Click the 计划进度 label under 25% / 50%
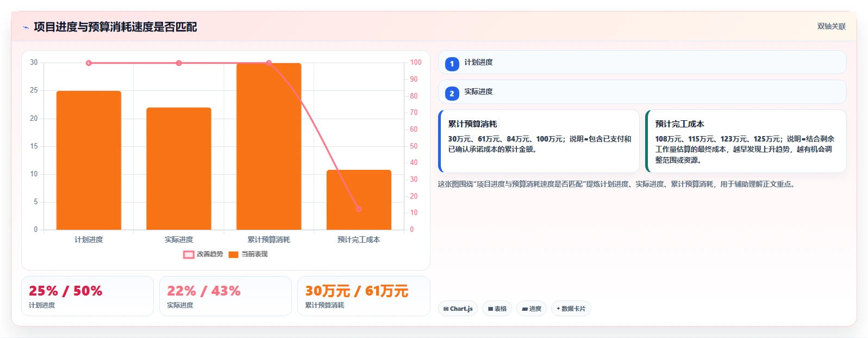This screenshot has height=338, width=868. 42,305
